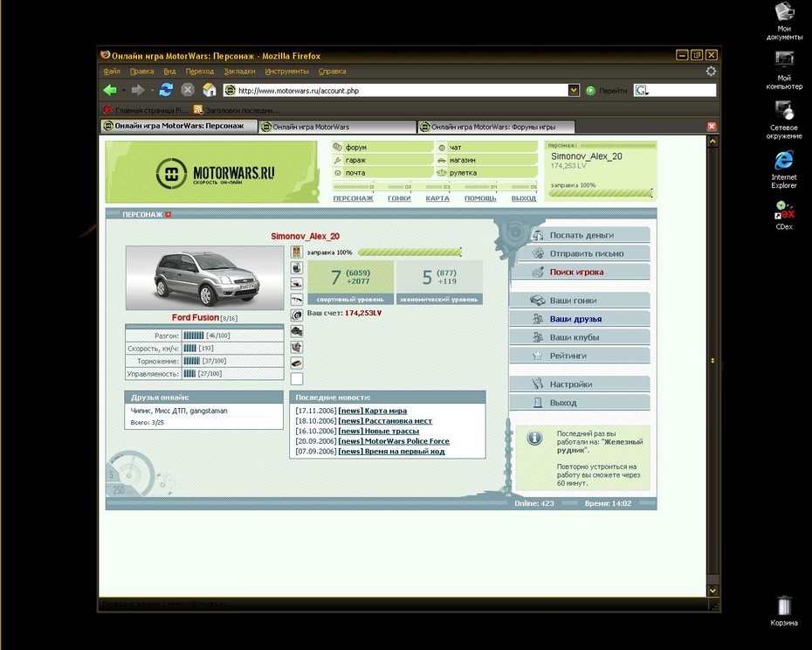
Task: Switch to the Онлайн игра MotorWars tab
Action: pos(338,127)
